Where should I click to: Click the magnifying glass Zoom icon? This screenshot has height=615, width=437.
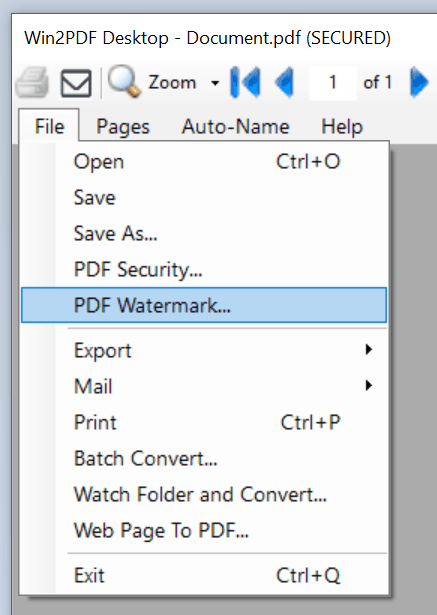124,82
